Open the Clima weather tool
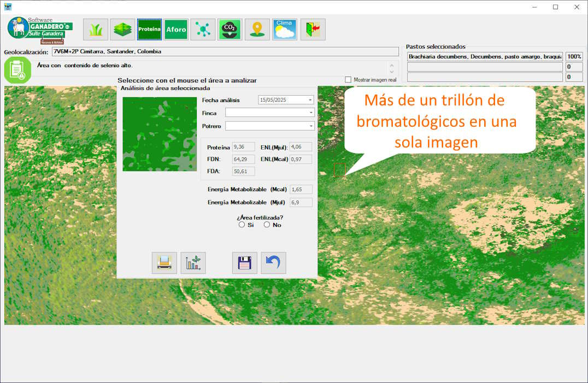Screen dimensions: 588x383 pos(285,30)
